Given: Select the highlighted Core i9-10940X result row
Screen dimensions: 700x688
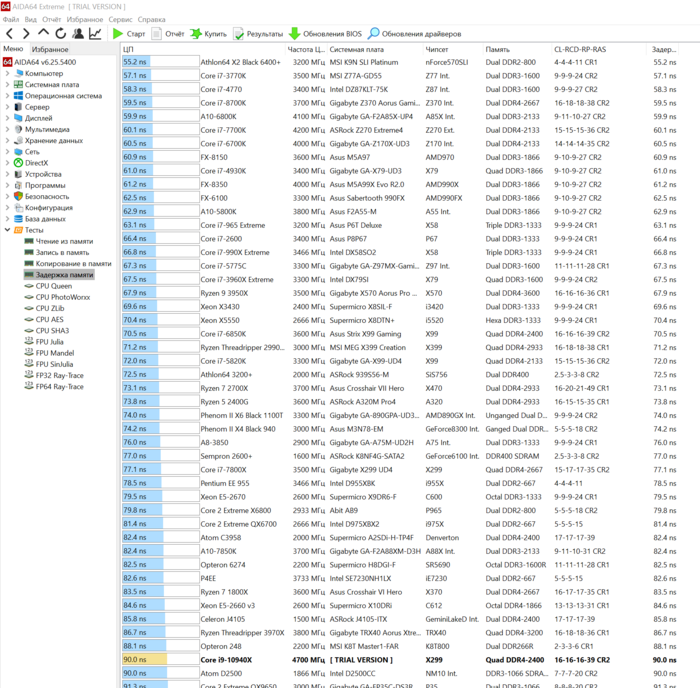Looking at the screenshot, I should pyautogui.click(x=400, y=659).
